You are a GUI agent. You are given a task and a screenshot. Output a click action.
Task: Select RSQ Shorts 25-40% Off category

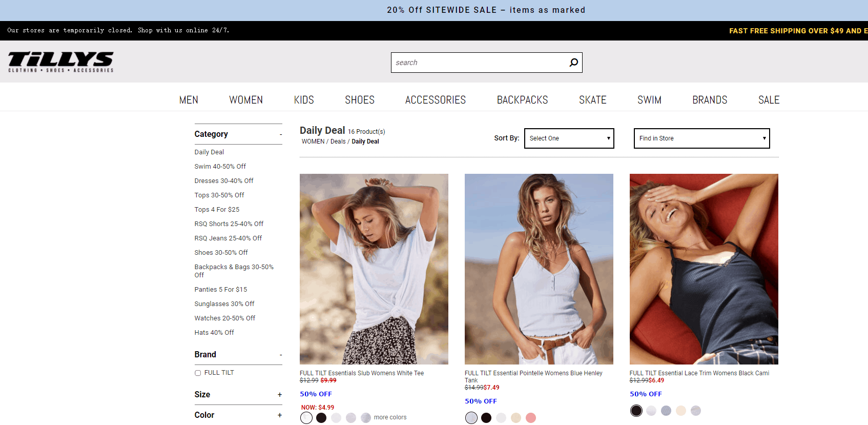229,224
